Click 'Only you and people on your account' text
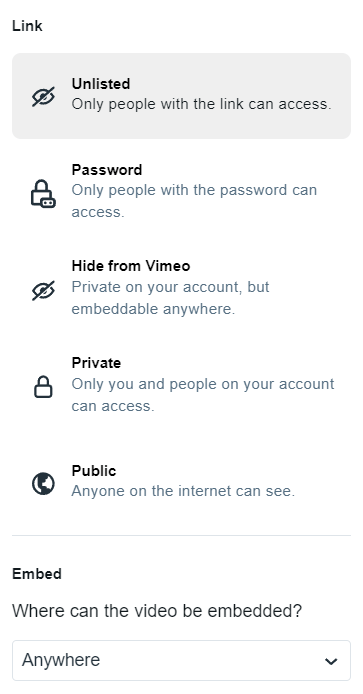 click(203, 394)
